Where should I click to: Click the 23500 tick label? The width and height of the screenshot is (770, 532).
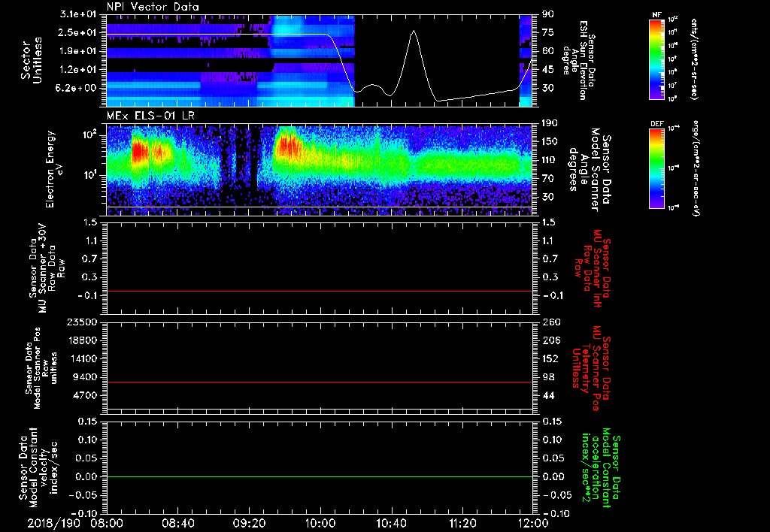click(x=83, y=322)
